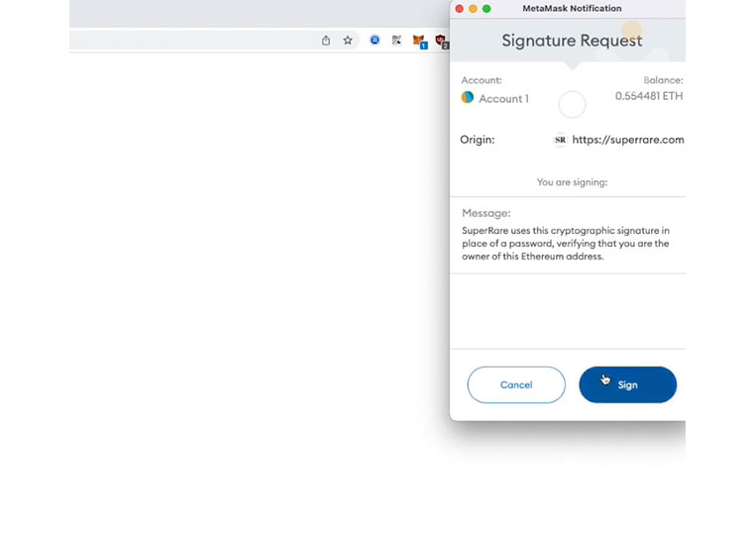This screenshot has height=536, width=756.
Task: Click the share page icon in Chrome
Action: 326,41
